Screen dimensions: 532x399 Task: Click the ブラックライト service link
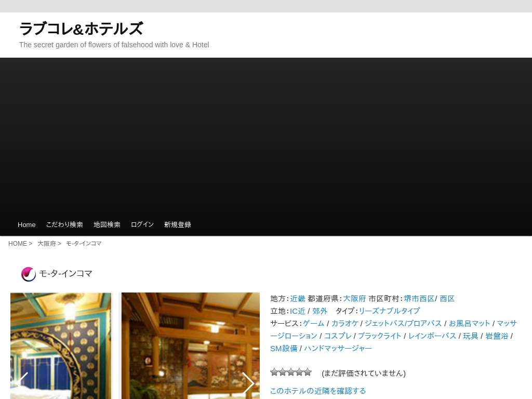click(380, 336)
